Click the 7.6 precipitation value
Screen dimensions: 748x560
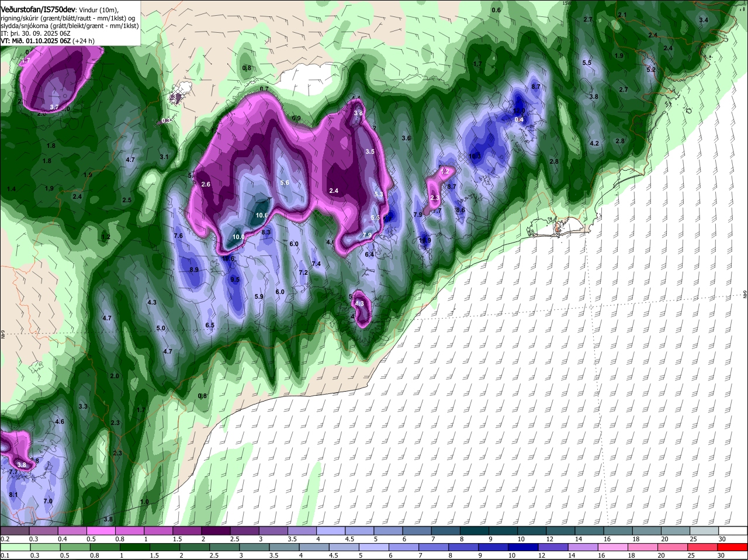coord(179,236)
